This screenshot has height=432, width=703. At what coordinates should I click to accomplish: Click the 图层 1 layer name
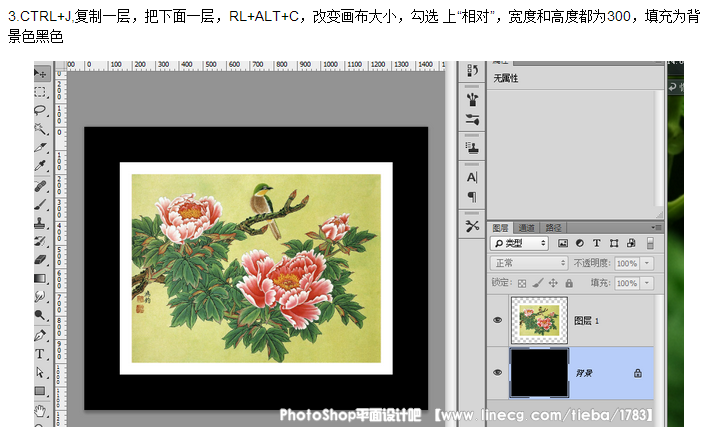586,320
